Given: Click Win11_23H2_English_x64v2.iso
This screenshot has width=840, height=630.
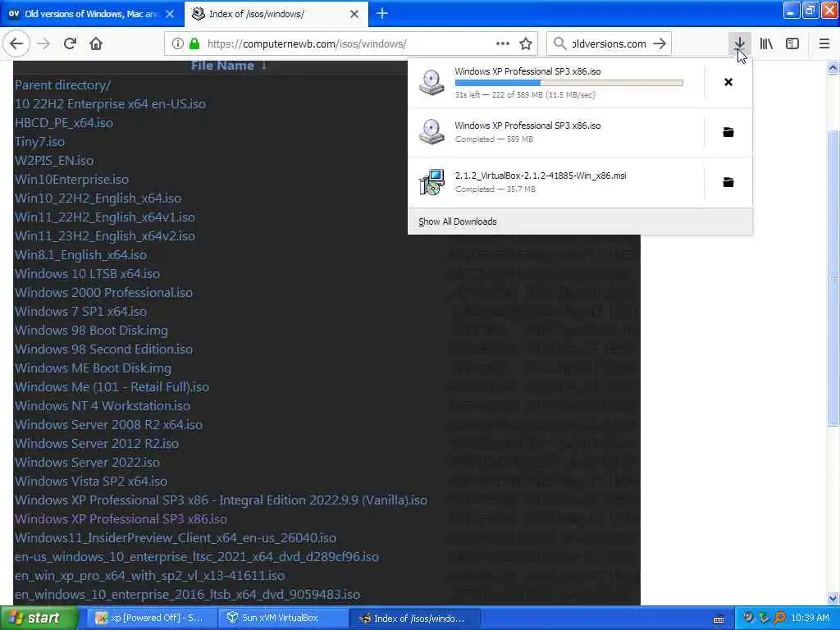Looking at the screenshot, I should (x=105, y=236).
